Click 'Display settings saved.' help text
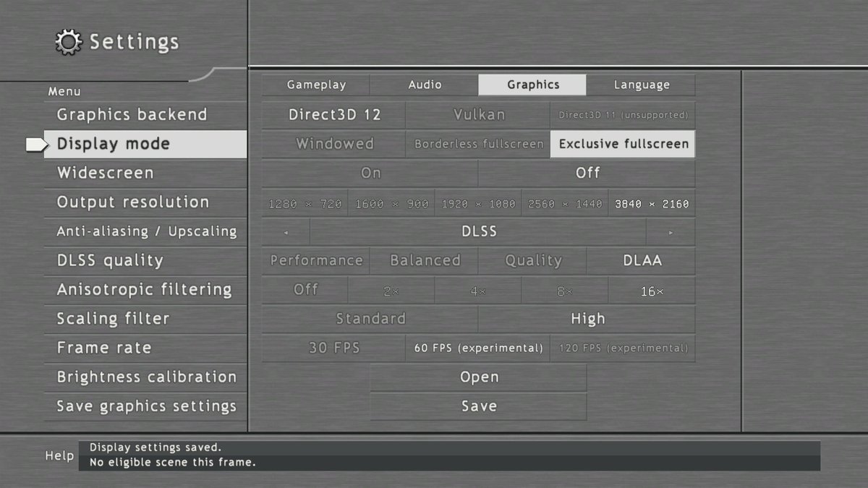Screen dimensions: 868x488 [156, 448]
